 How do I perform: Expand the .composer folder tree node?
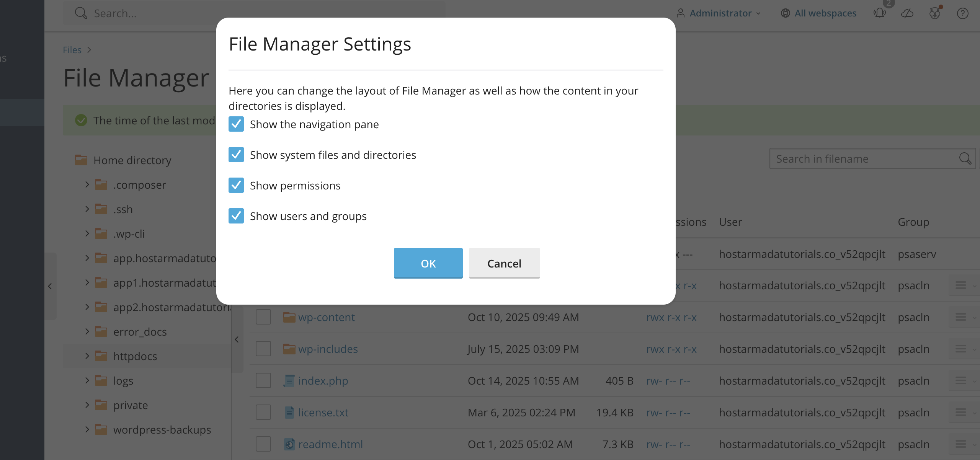click(87, 184)
